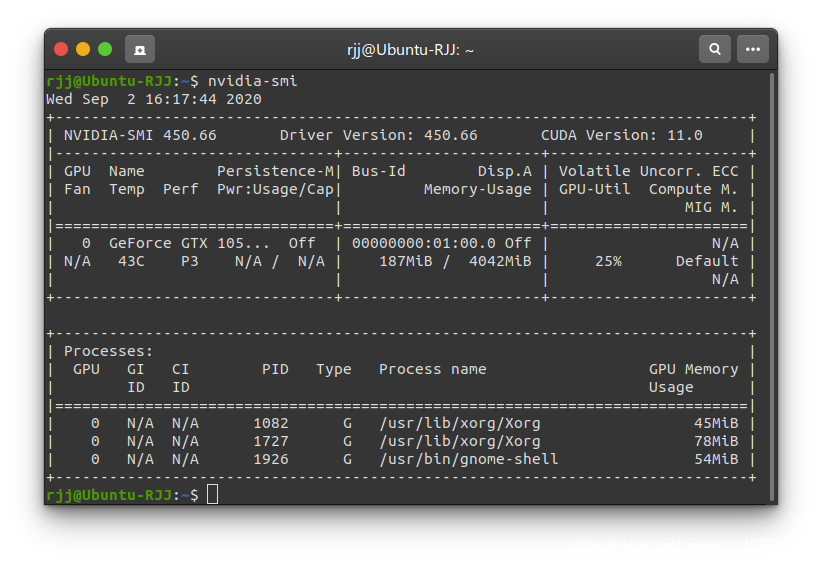
Task: Close the terminal with red button
Action: pos(61,49)
